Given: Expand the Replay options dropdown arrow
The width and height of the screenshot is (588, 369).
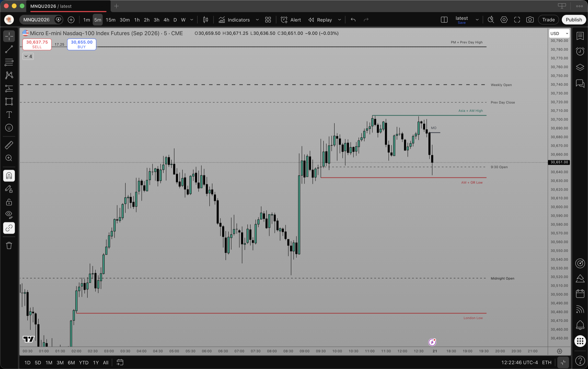Looking at the screenshot, I should (339, 20).
